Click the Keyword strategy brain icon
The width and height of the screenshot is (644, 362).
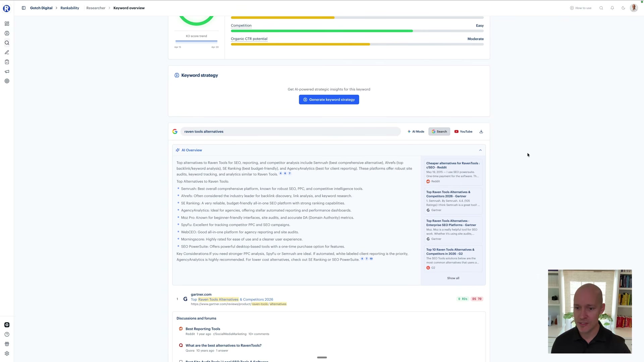177,75
